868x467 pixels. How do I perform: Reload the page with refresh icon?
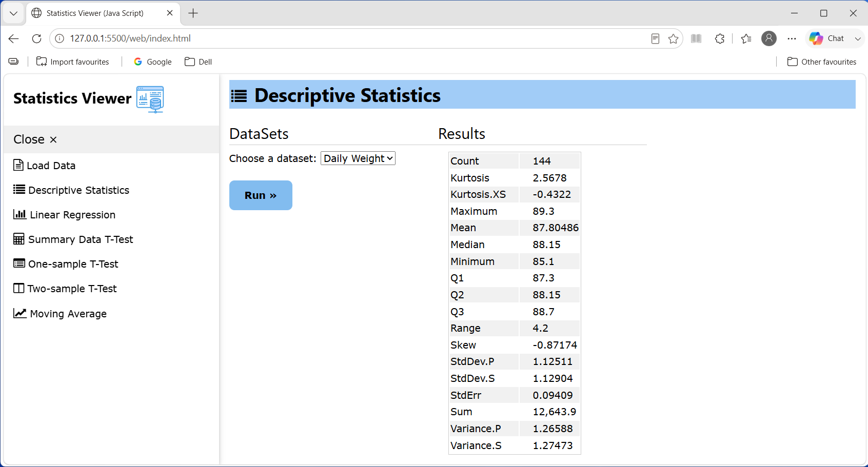coord(36,38)
